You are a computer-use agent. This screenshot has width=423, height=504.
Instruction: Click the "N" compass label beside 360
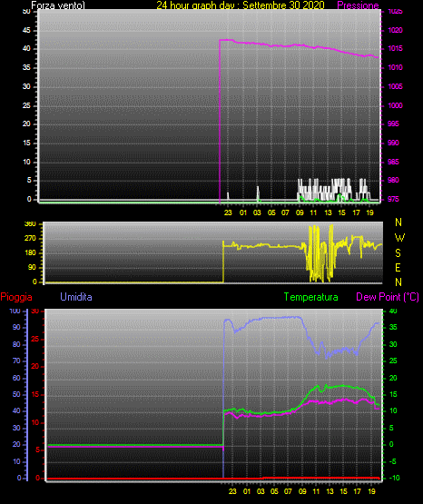click(398, 222)
